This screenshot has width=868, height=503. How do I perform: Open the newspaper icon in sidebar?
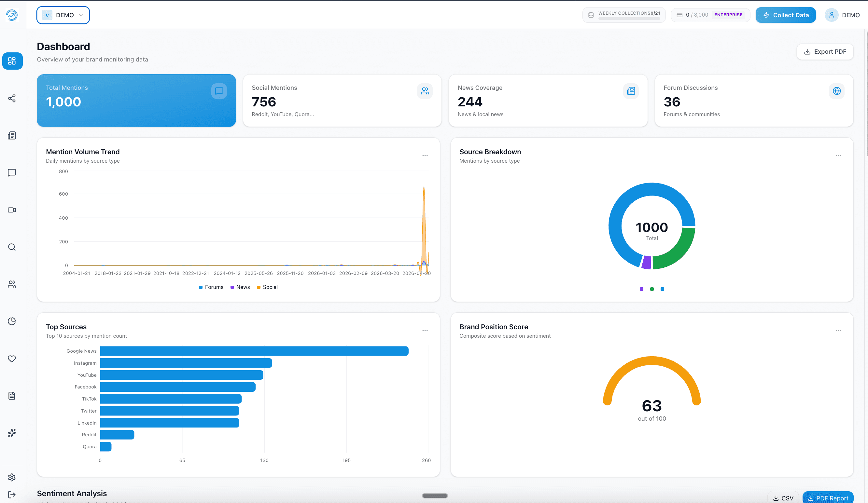click(x=12, y=136)
